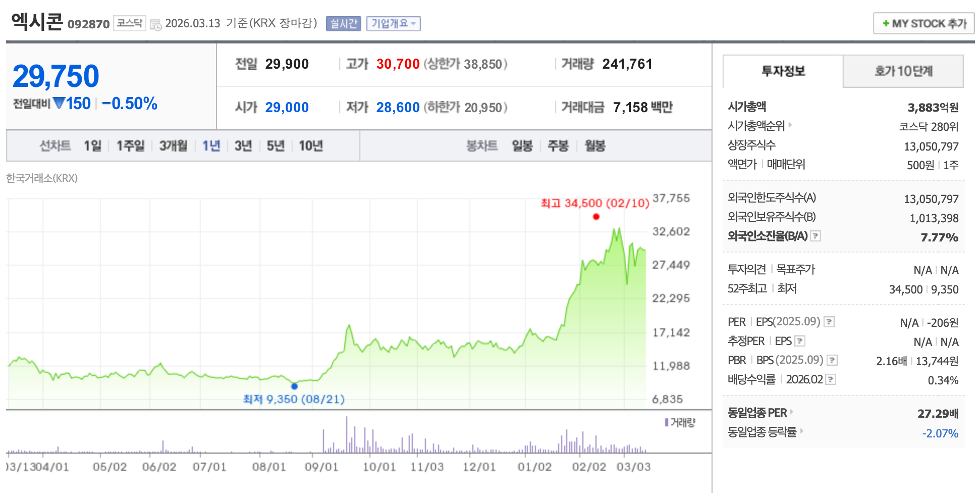Screen dimensions: 980x493
Task: Select the 5년 line chart period
Action: [276, 146]
